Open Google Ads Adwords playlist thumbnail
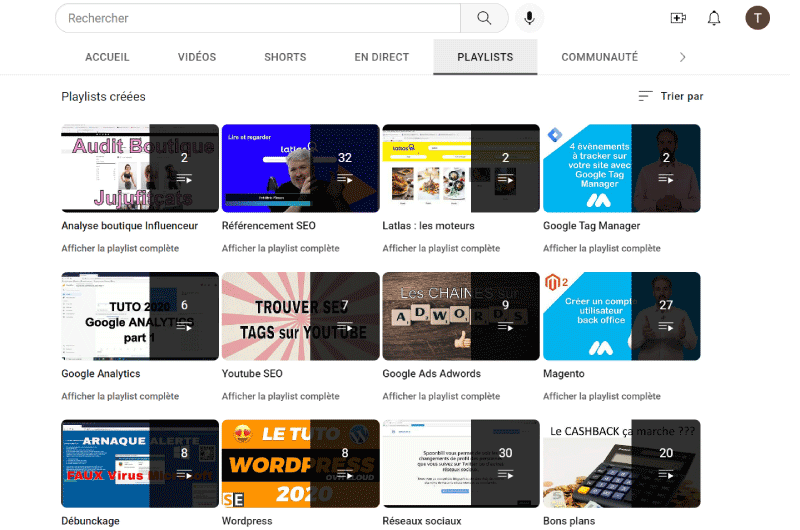This screenshot has width=800, height=530. coord(461,316)
